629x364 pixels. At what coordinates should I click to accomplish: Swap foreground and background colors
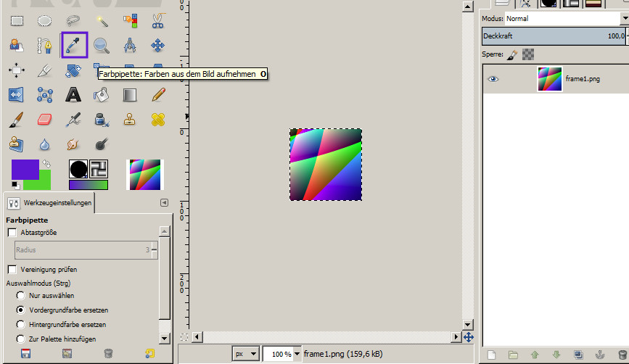46,164
